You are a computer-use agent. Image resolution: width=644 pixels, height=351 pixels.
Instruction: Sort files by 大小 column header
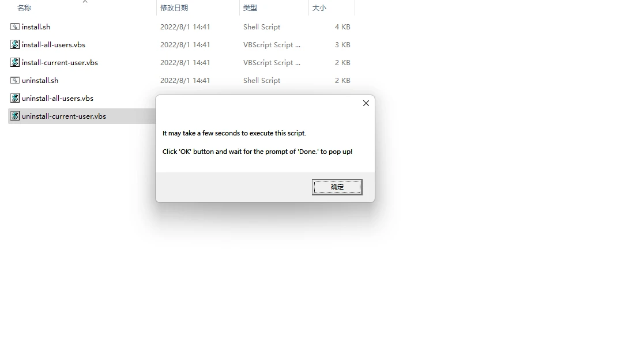tap(319, 8)
